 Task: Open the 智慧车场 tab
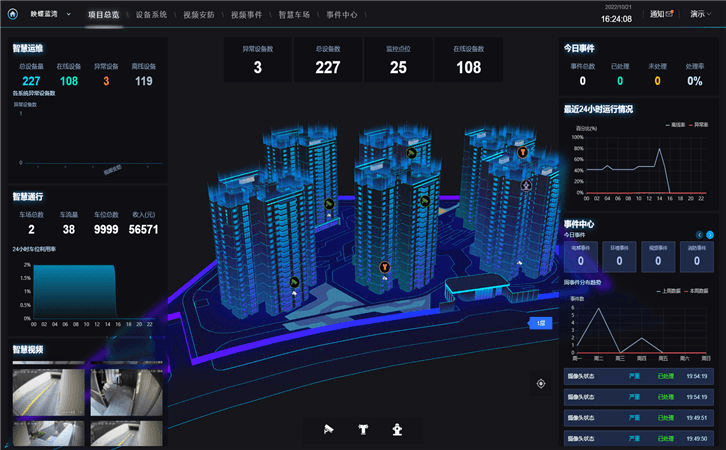tap(294, 15)
